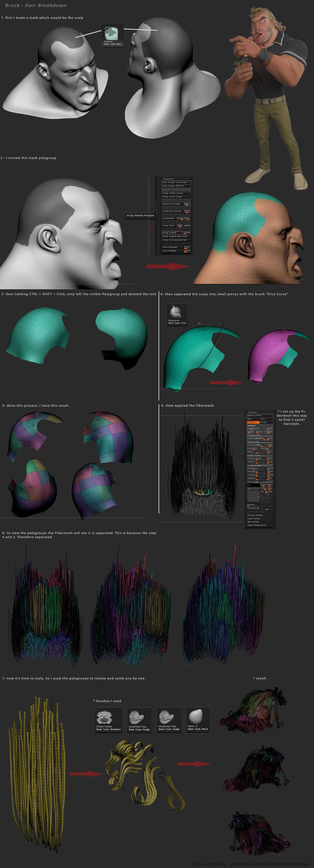Click Groups By Normals button
The width and height of the screenshot is (314, 868).
[x=173, y=211]
